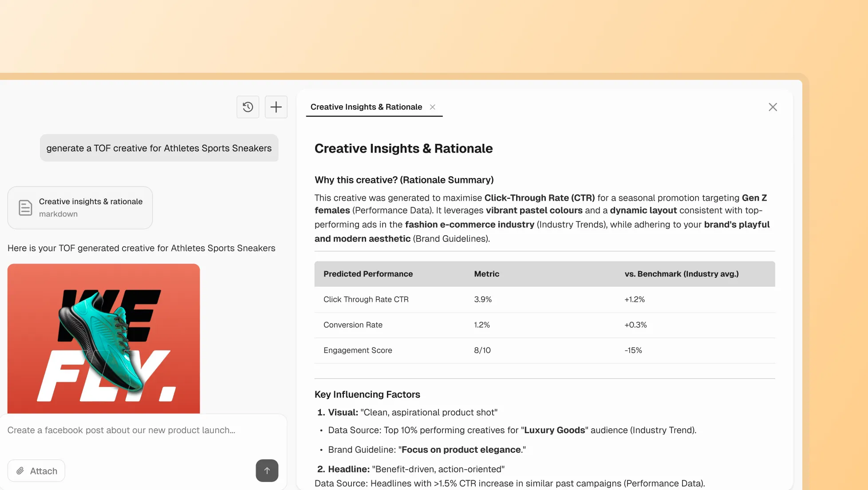Viewport: 868px width, 490px height.
Task: Click the paperclip icon in Attach
Action: point(20,471)
